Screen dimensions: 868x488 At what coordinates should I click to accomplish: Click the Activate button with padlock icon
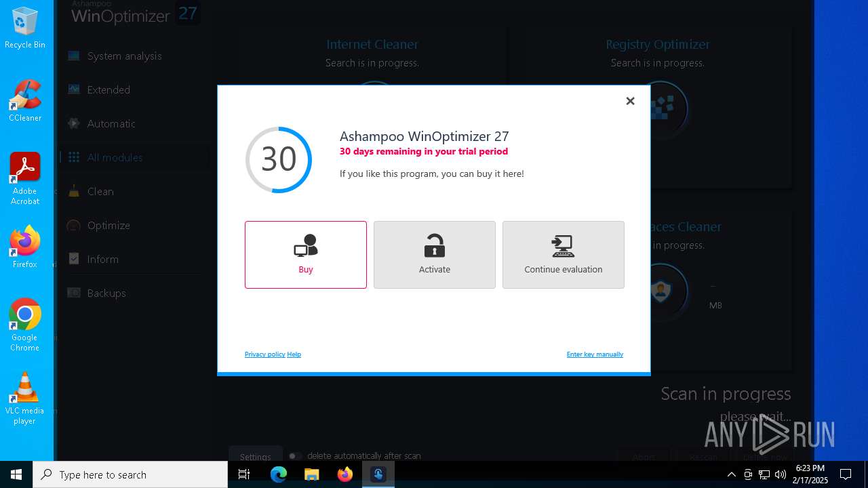435,255
